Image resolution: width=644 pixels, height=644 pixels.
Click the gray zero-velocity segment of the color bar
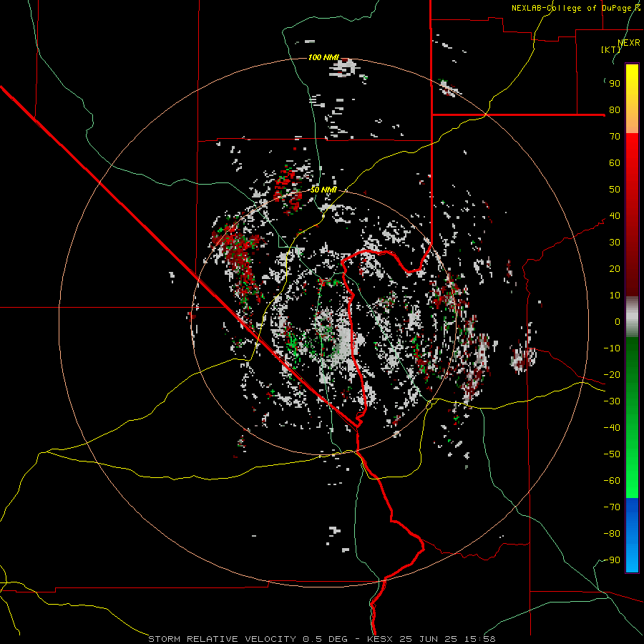(632, 316)
